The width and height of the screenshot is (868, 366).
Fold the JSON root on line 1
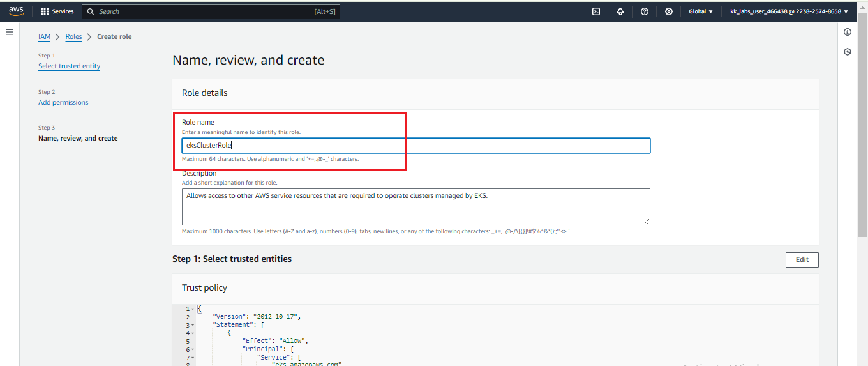(x=193, y=309)
